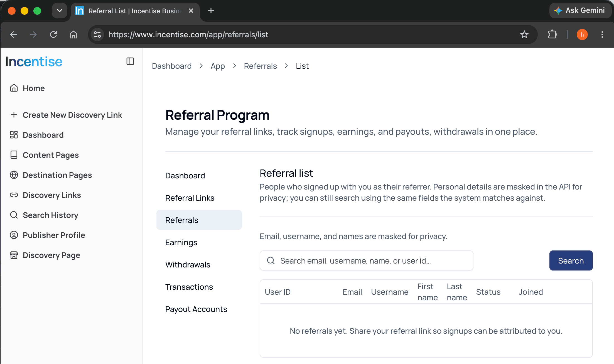The image size is (614, 364).
Task: Focus the referral search input field
Action: pyautogui.click(x=366, y=260)
